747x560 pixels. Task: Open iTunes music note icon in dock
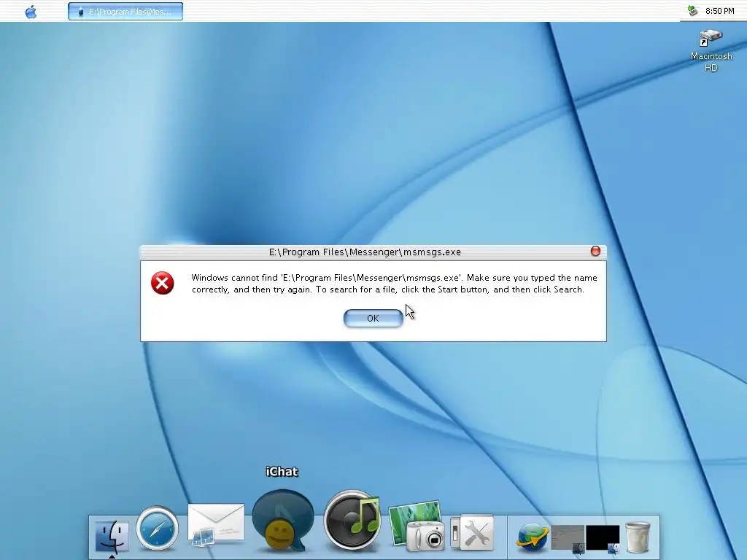click(x=353, y=519)
